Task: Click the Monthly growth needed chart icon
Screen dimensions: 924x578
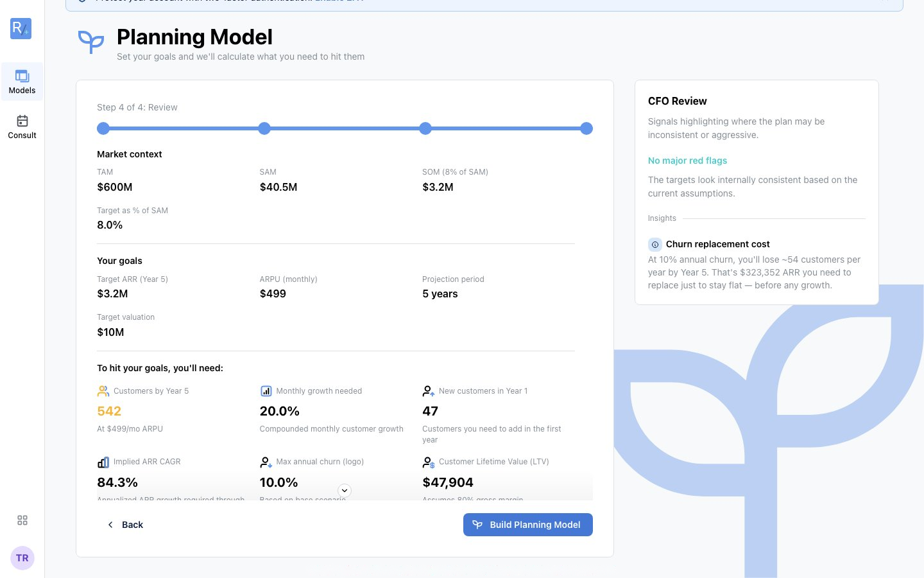Action: point(266,391)
